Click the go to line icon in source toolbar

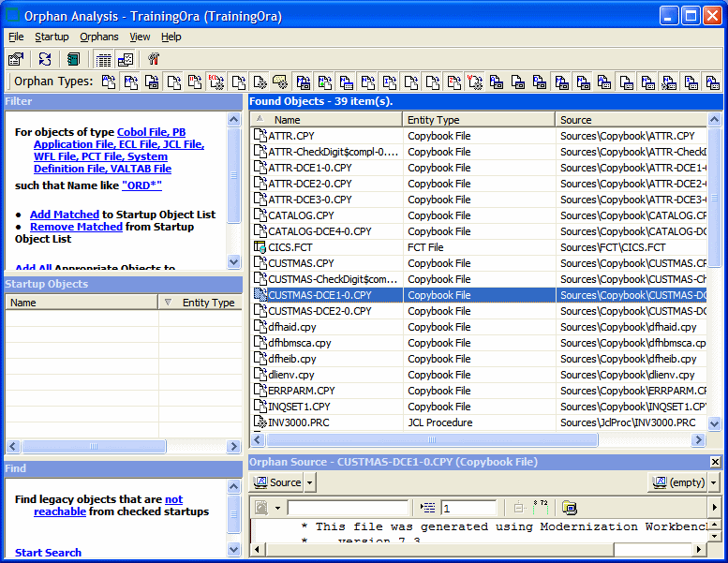429,508
